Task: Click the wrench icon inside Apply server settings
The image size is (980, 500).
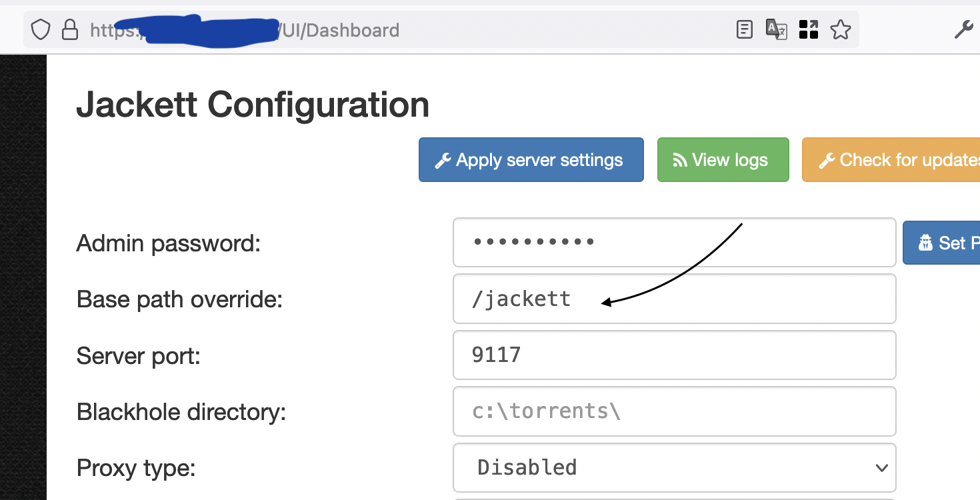Action: [443, 160]
